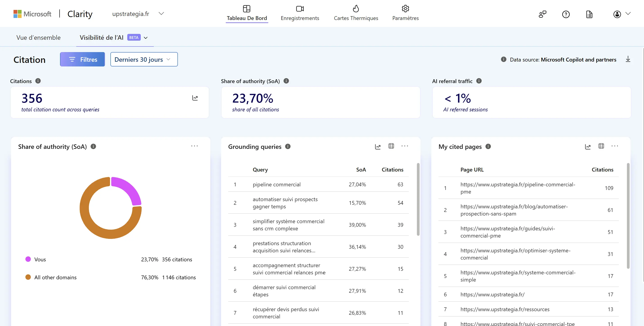The width and height of the screenshot is (644, 326).
Task: Switch Grounding queries to trend chart view
Action: (x=378, y=147)
